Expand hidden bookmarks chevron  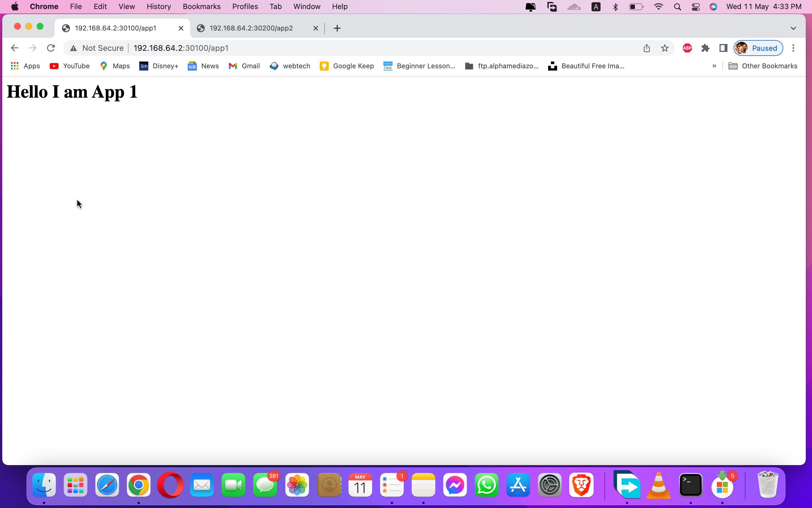click(x=714, y=66)
